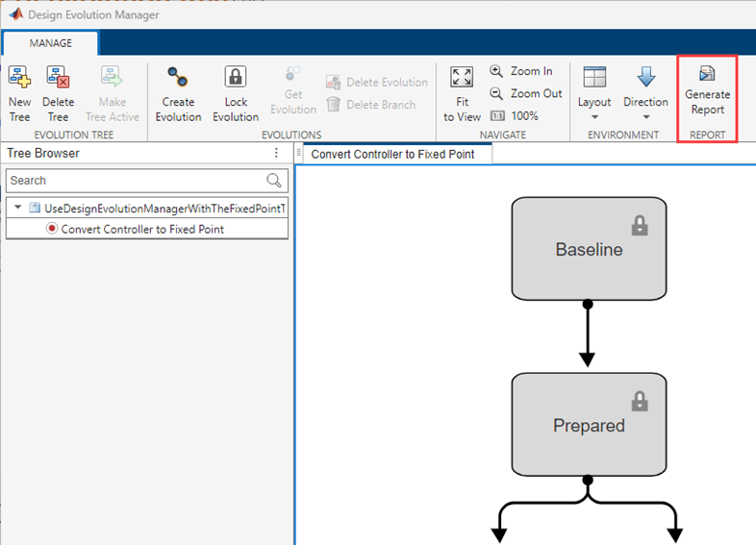Click the Tree Browser panel title
Screen dimensions: 756x545
(43, 153)
